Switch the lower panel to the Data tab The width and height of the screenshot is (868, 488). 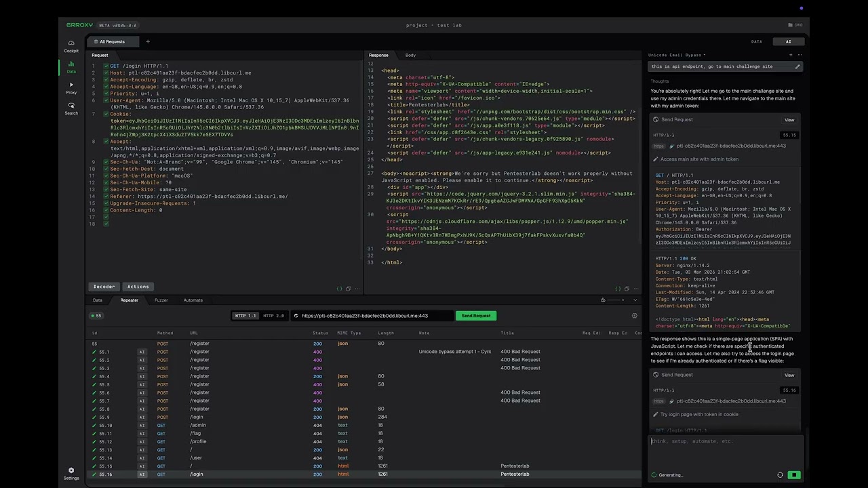coord(98,300)
